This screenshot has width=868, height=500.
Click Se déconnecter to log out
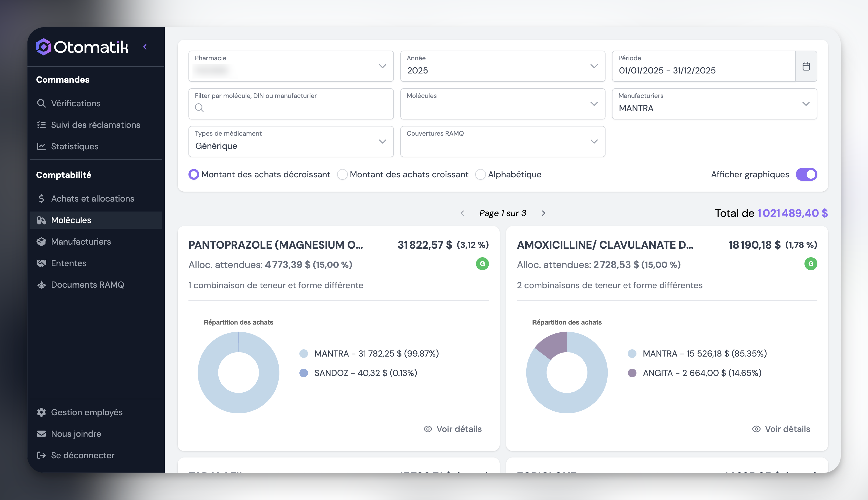(82, 455)
